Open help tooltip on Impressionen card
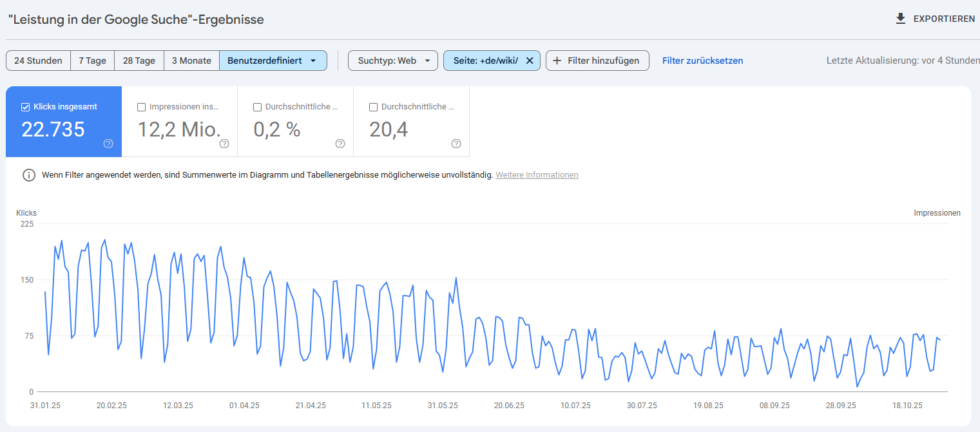 [224, 144]
